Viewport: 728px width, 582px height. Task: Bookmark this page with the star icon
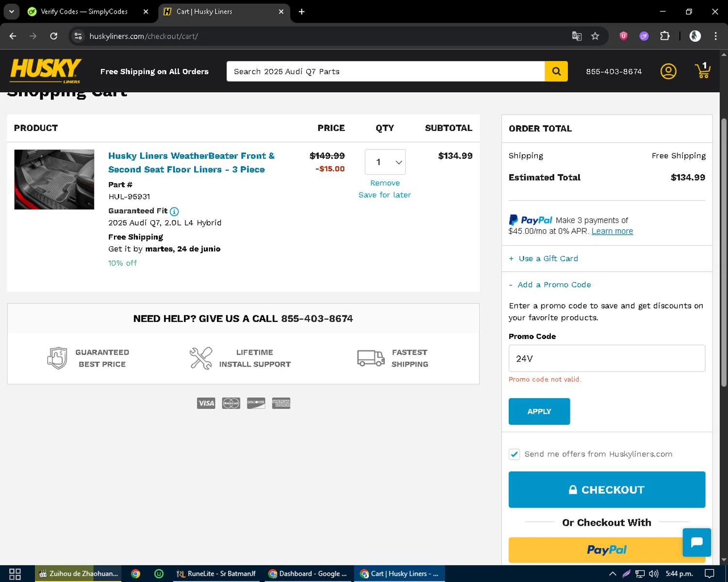pyautogui.click(x=595, y=36)
